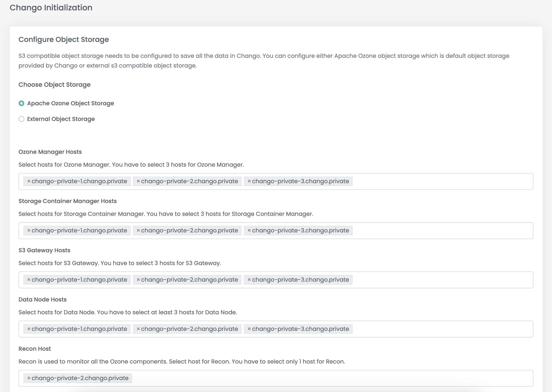552x392 pixels.
Task: Click the Configure Object Storage heading
Action: point(64,40)
